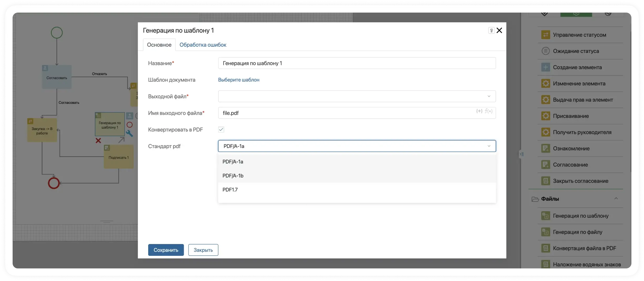Viewport: 644px width, 281px height.
Task: Open the Выходной файл dropdown
Action: tap(357, 96)
